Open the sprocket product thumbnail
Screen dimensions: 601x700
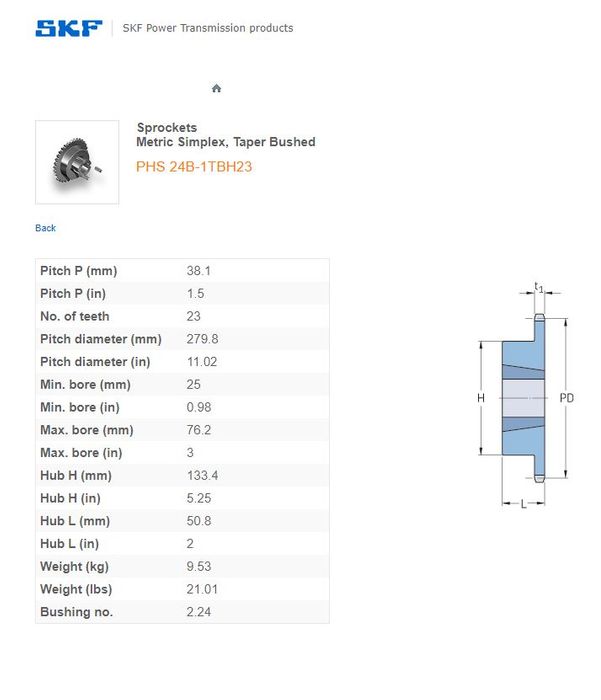coord(77,162)
